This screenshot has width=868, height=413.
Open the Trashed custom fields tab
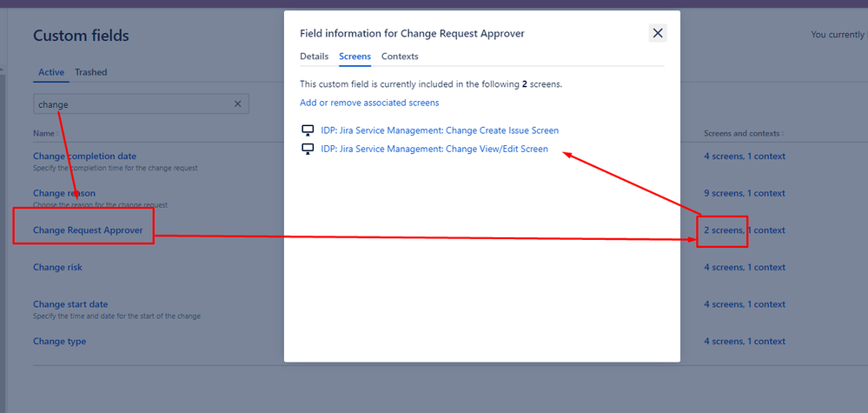[90, 72]
